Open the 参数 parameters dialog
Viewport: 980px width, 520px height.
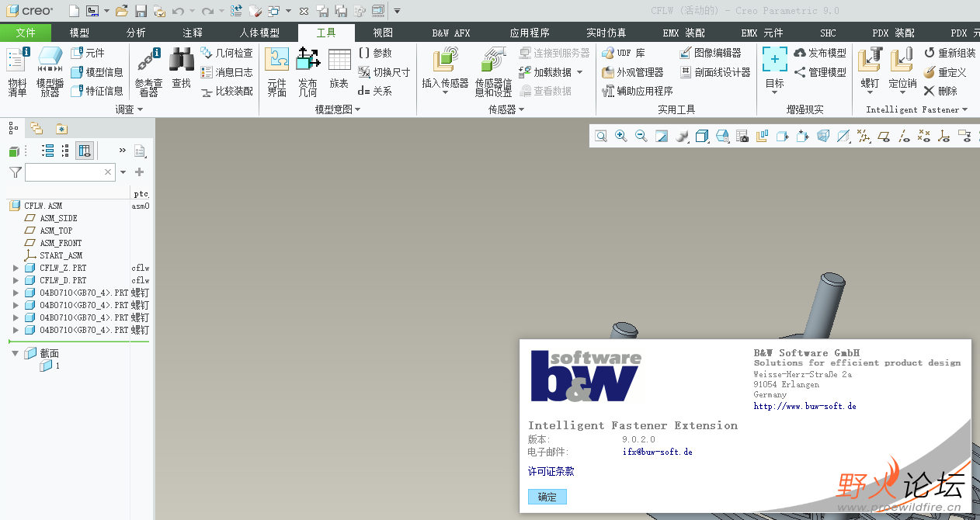(375, 53)
